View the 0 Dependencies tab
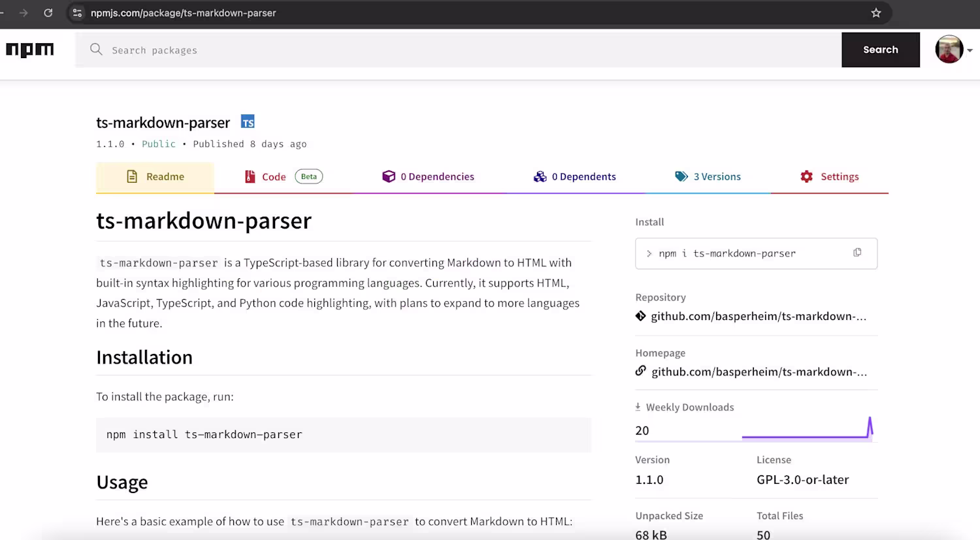The image size is (980, 540). pyautogui.click(x=429, y=177)
